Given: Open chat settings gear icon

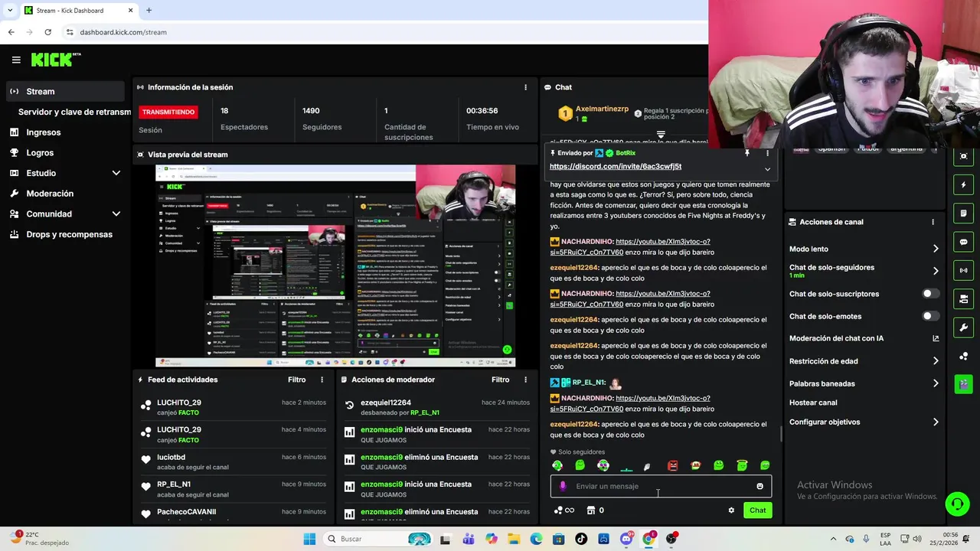Looking at the screenshot, I should pos(731,510).
